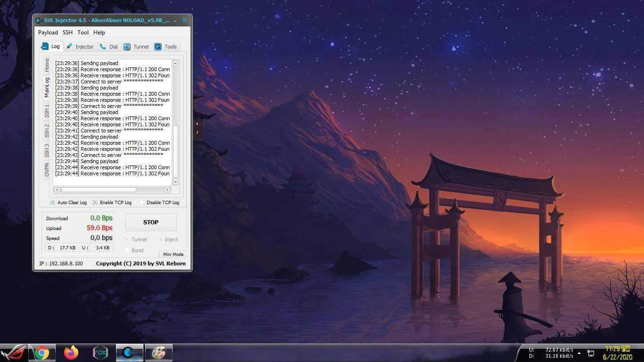Click 'Copyright (C) 2019 by SVL Reborn' text
The width and height of the screenshot is (644, 362).
pyautogui.click(x=141, y=263)
